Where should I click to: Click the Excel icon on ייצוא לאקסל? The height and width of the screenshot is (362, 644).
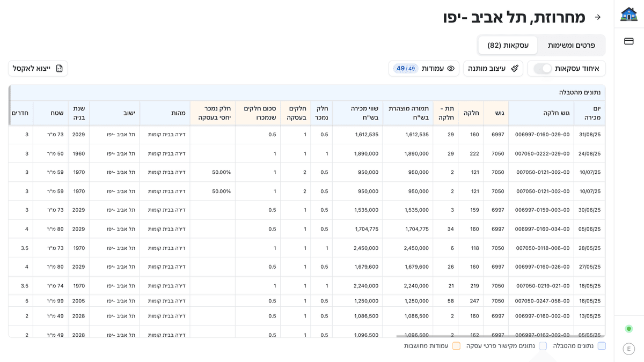click(59, 68)
